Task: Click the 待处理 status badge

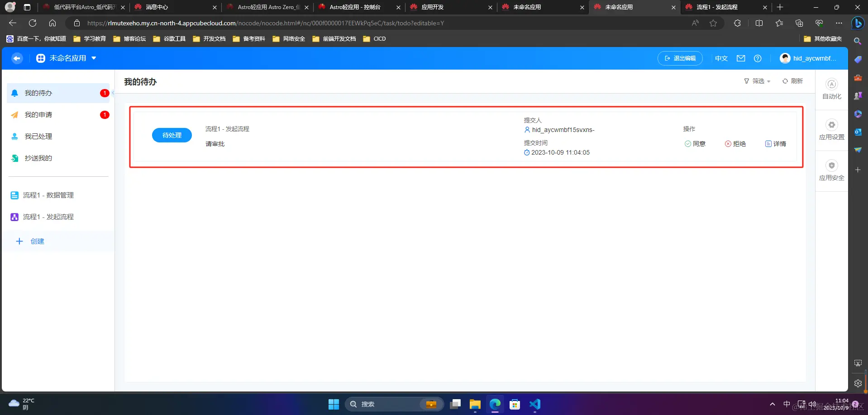Action: (x=172, y=135)
